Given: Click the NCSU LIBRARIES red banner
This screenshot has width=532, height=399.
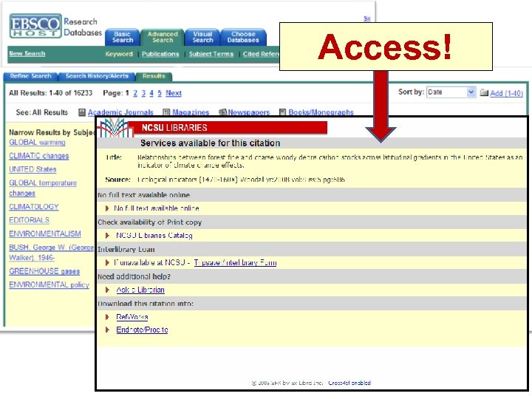Looking at the screenshot, I should [x=228, y=128].
